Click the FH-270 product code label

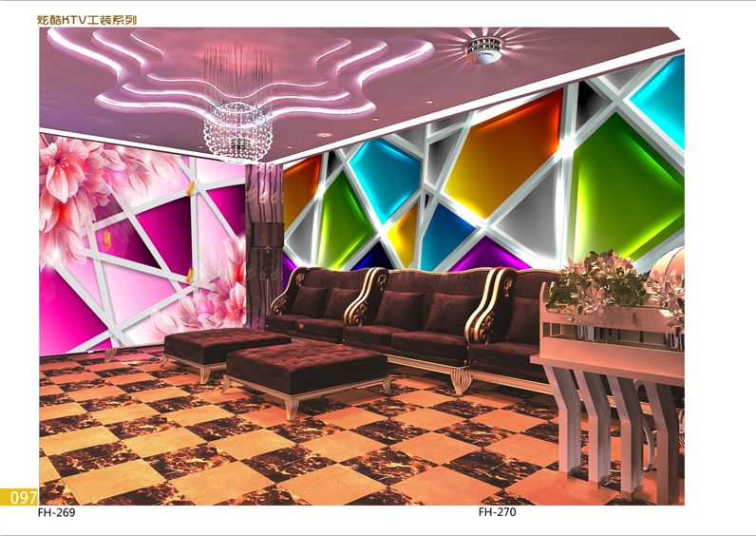[497, 513]
